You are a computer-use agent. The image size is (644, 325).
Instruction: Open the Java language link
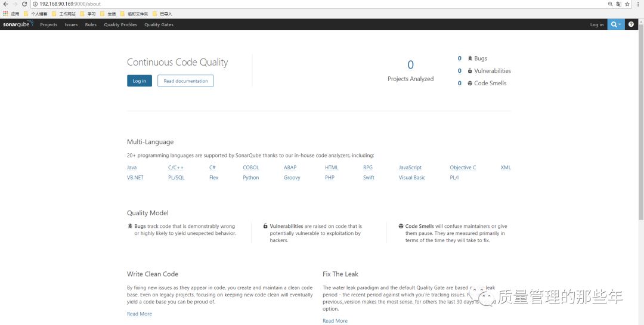coord(132,168)
